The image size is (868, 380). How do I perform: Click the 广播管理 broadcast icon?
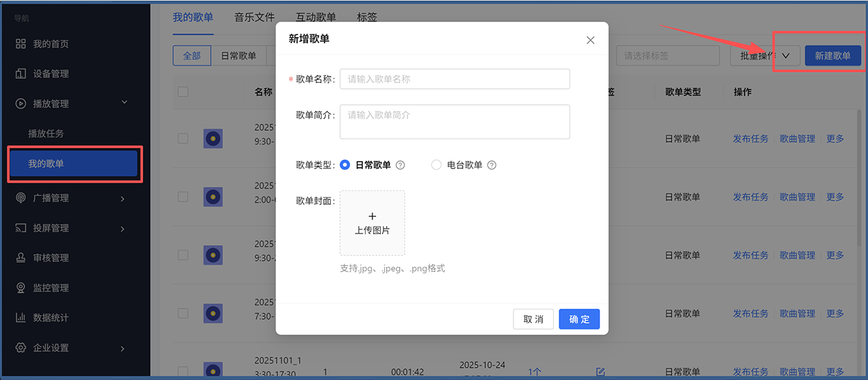tap(21, 198)
